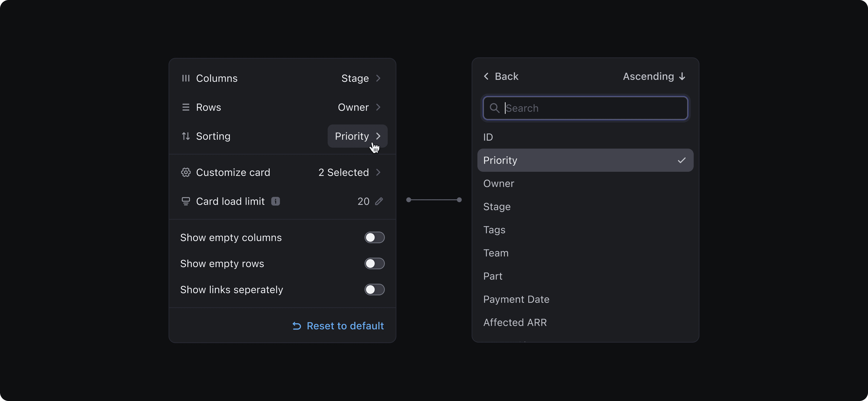Screen dimensions: 868x401
Task: Edit card load limit with pencil icon
Action: pos(379,201)
